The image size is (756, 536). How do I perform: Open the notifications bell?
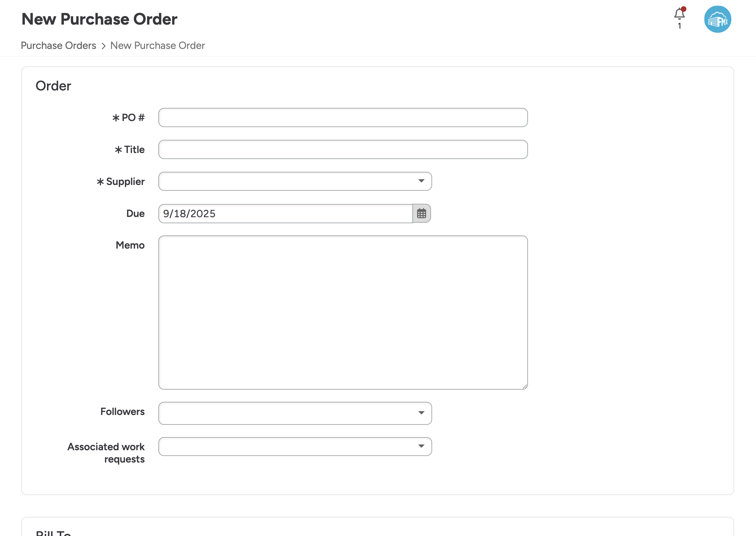coord(679,14)
